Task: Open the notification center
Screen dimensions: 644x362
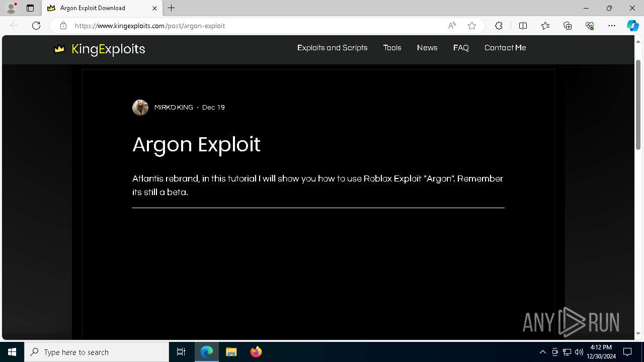Action: pos(627,352)
